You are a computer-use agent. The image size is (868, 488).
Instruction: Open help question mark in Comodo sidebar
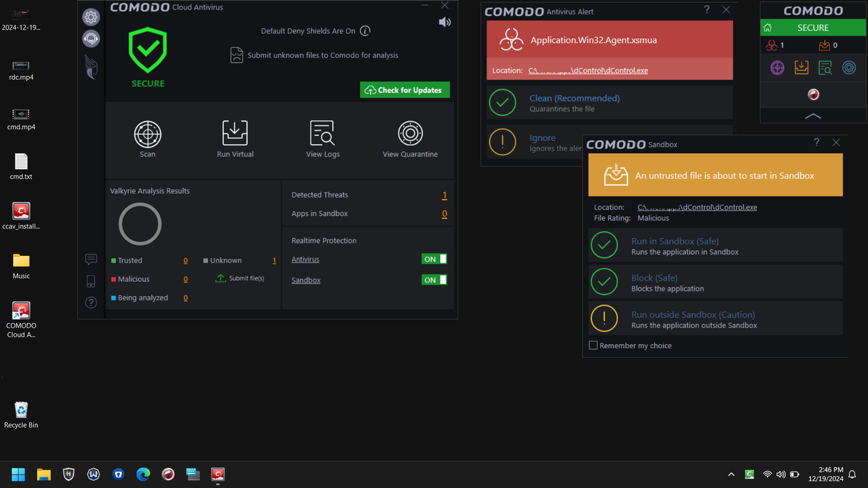click(91, 302)
